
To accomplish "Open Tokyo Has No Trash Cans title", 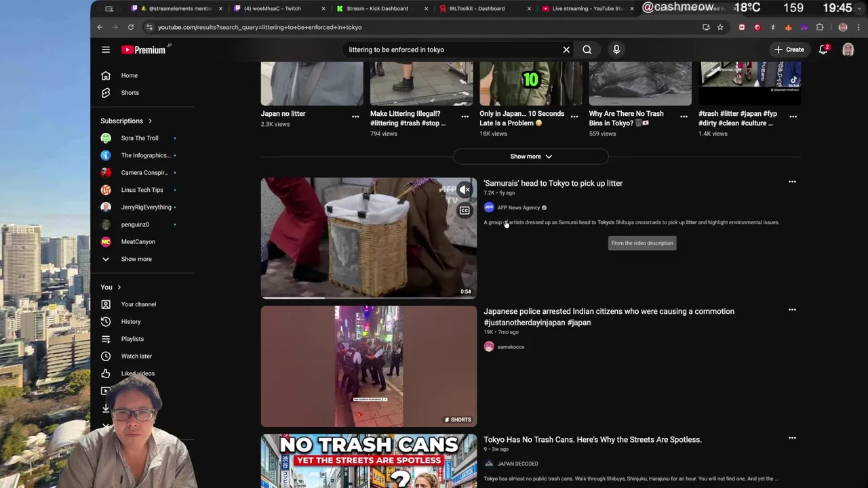I will pos(593,439).
